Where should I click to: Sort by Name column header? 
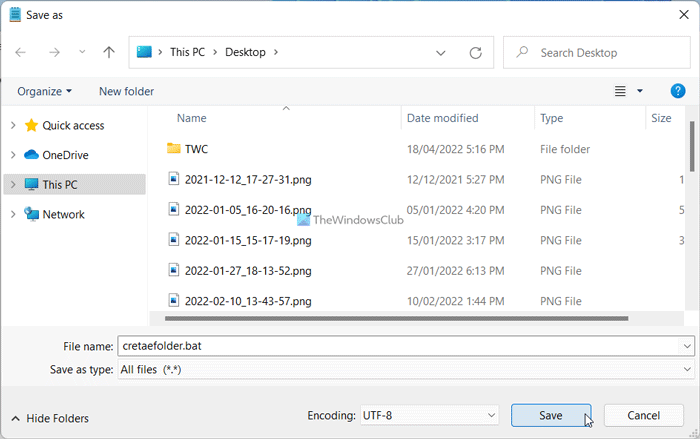pos(192,118)
